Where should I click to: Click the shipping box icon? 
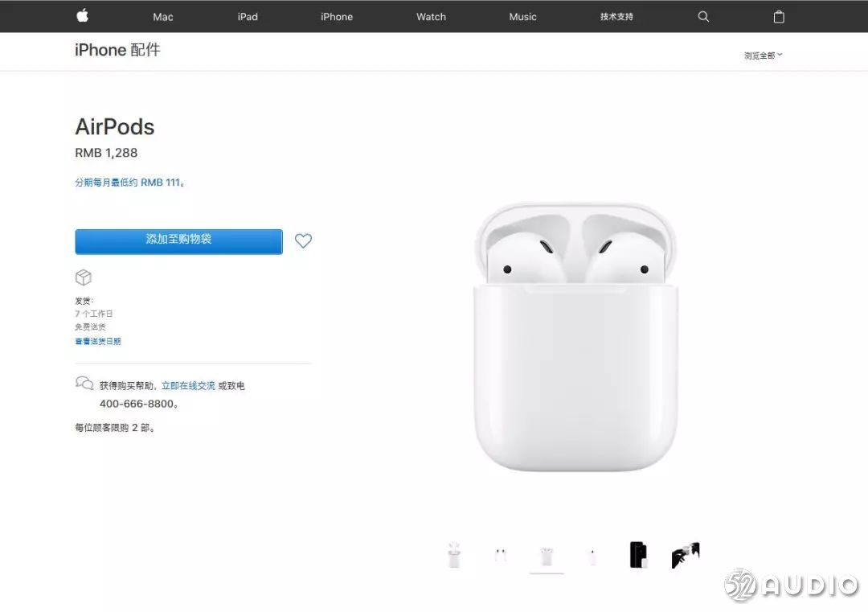(83, 277)
